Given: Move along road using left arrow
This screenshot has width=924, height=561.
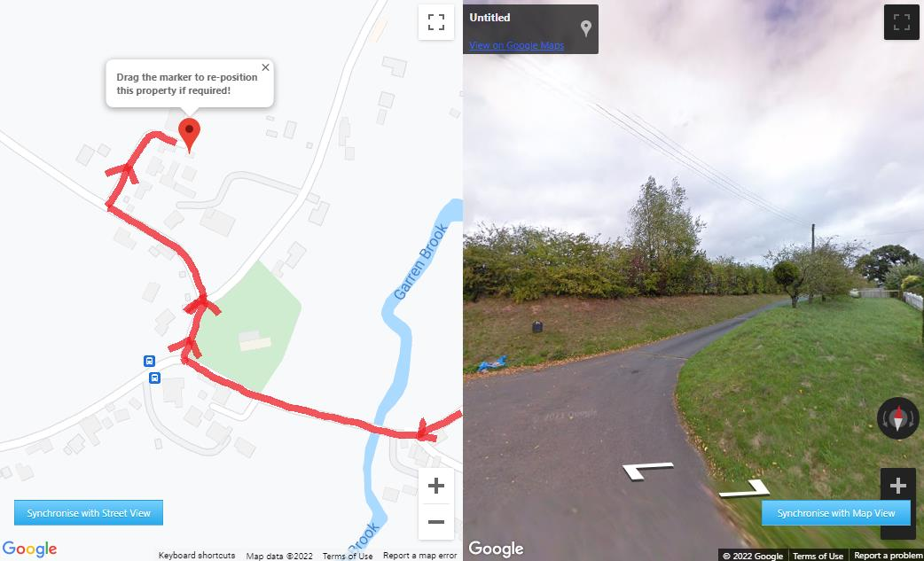Looking at the screenshot, I should tap(647, 470).
